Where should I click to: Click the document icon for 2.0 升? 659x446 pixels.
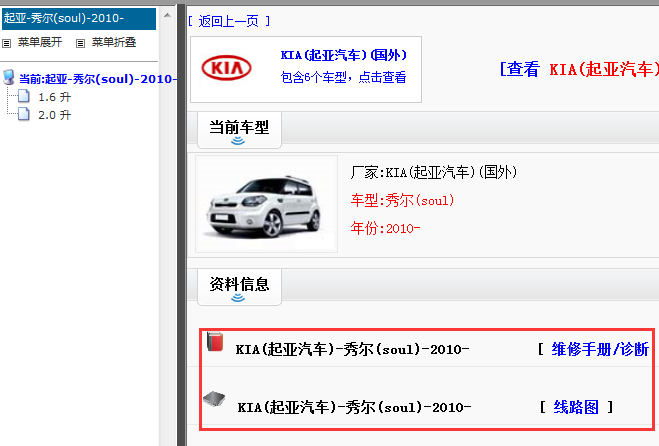coord(24,114)
